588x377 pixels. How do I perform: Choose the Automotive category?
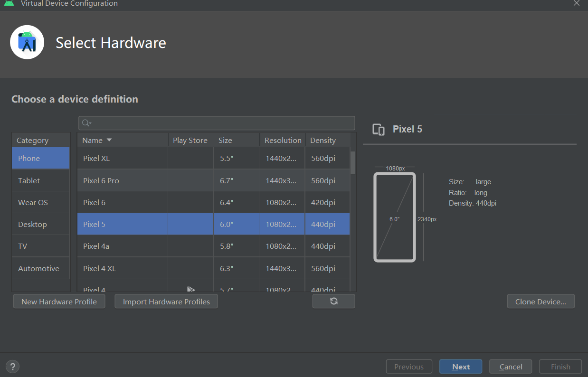38,268
